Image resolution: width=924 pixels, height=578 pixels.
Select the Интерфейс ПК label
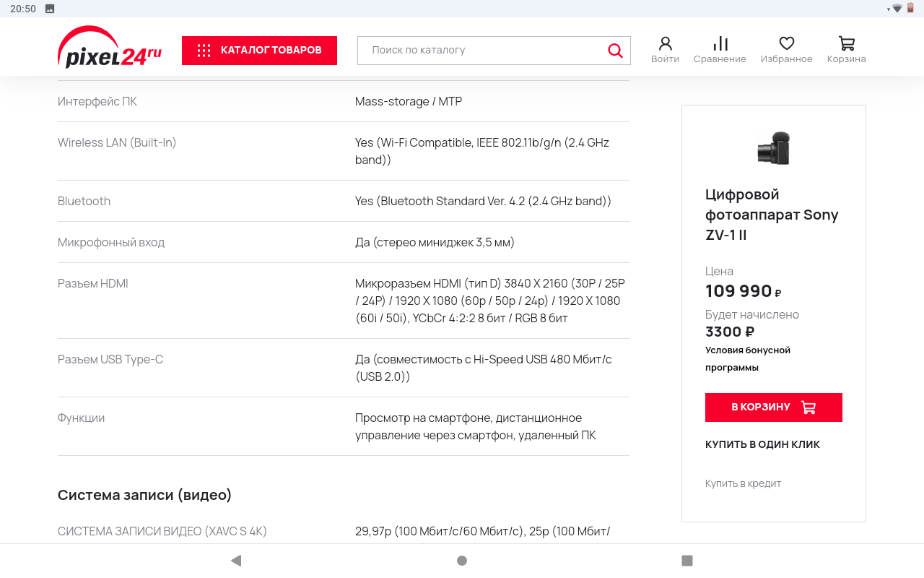[x=97, y=101]
